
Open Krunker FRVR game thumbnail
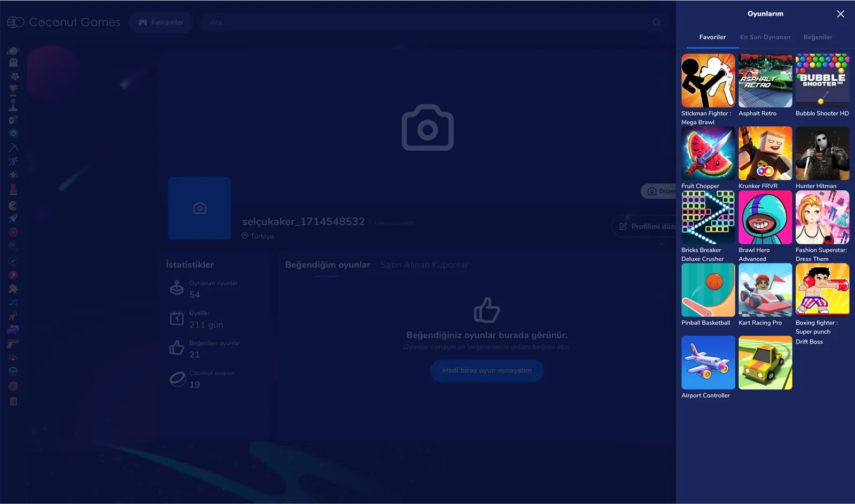pyautogui.click(x=765, y=153)
